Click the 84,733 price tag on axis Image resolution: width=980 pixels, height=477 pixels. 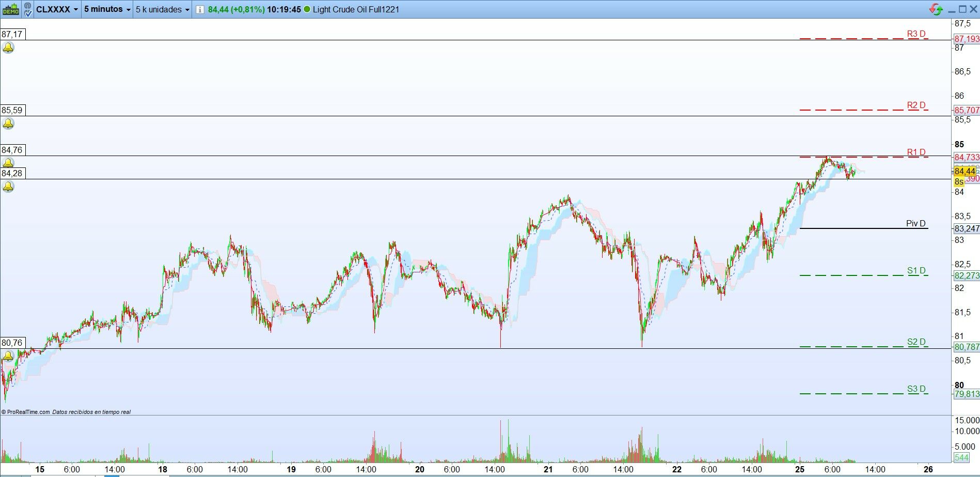pyautogui.click(x=966, y=157)
